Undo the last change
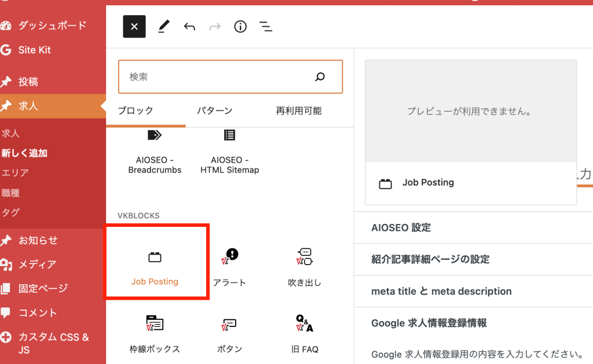The image size is (593, 364). [x=189, y=27]
